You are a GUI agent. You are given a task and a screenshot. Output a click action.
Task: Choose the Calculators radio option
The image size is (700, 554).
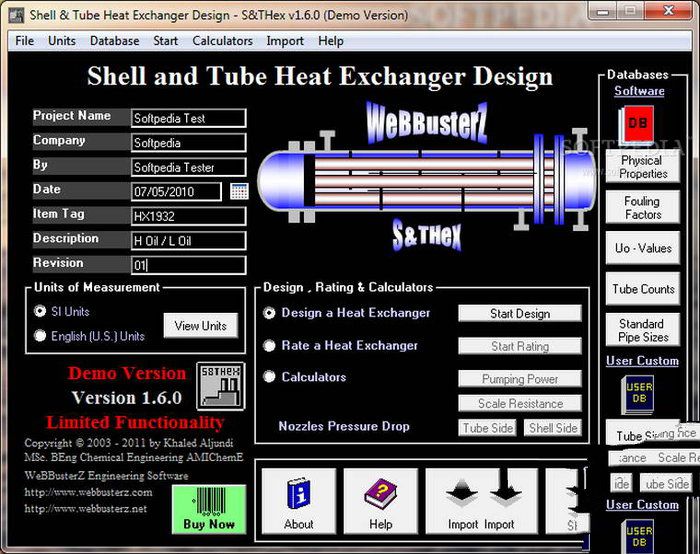click(x=269, y=377)
